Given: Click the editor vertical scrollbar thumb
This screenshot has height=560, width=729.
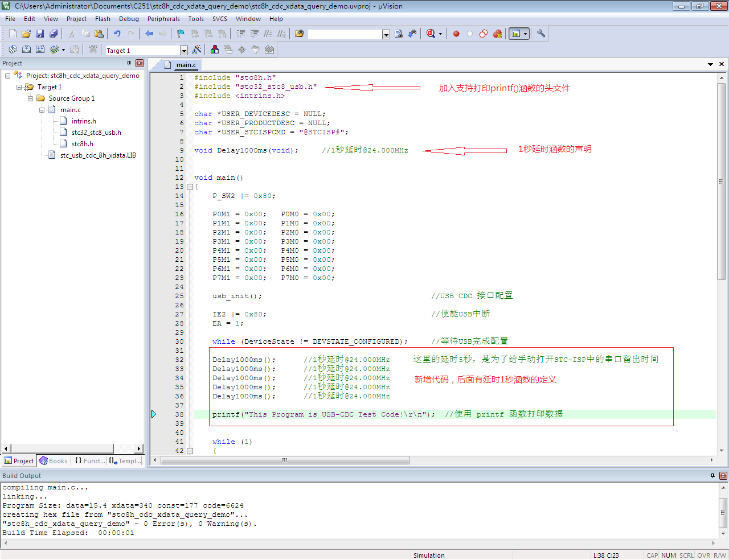Looking at the screenshot, I should pos(721,182).
